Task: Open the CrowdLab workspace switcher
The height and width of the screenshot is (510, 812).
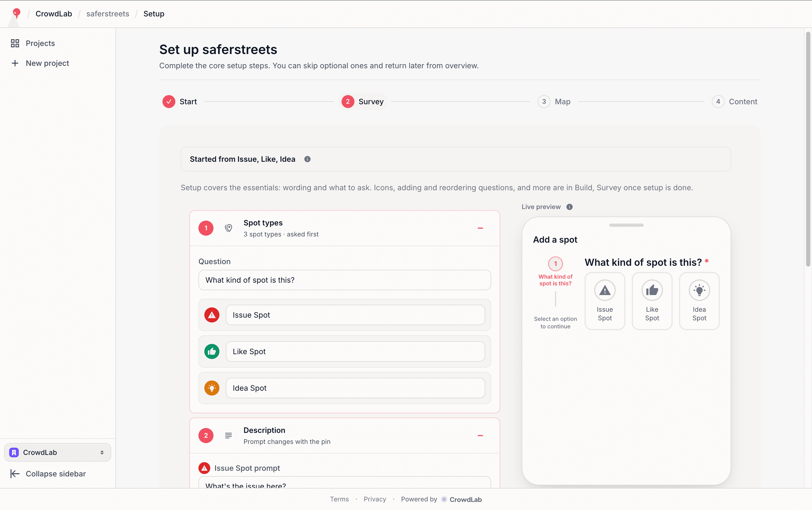Action: 58,452
